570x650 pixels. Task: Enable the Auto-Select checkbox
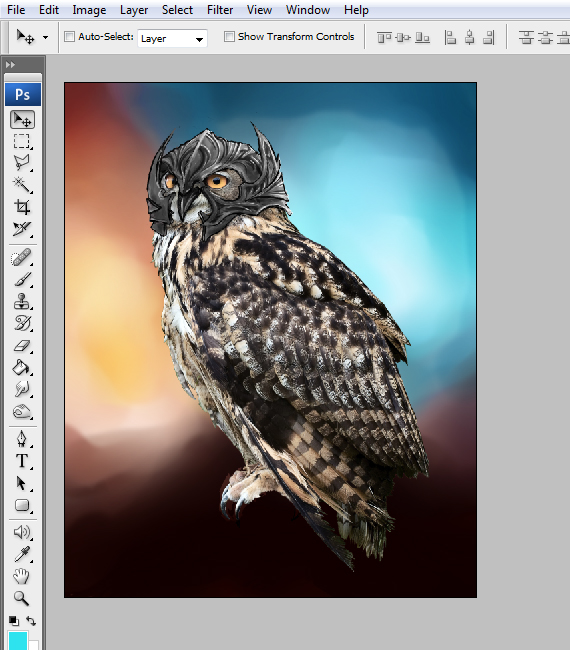coord(70,36)
